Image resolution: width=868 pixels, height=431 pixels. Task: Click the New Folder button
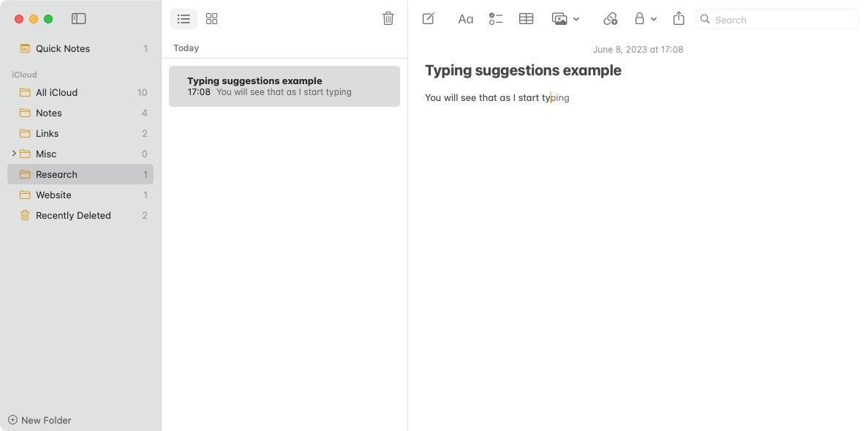pyautogui.click(x=39, y=420)
